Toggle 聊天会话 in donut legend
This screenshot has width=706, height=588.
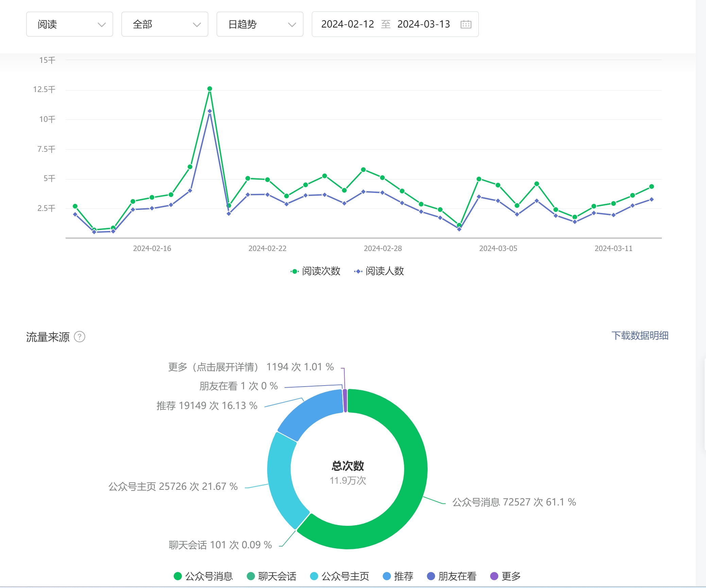click(271, 576)
